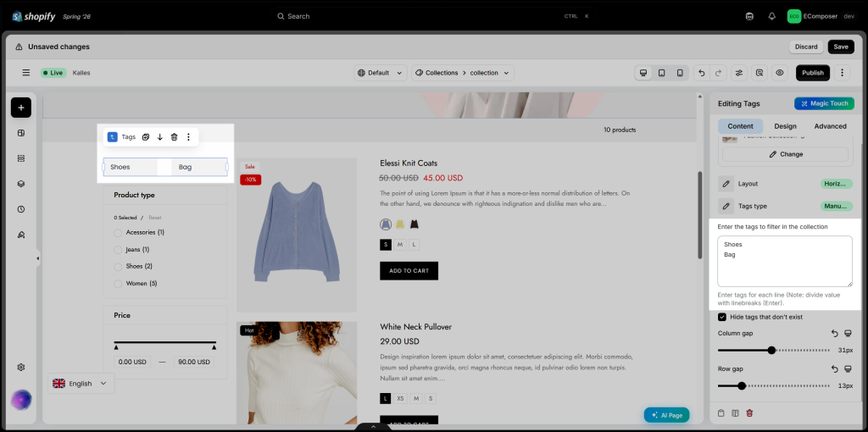Viewport: 868px width, 432px height.
Task: Undo the last change
Action: click(x=701, y=73)
